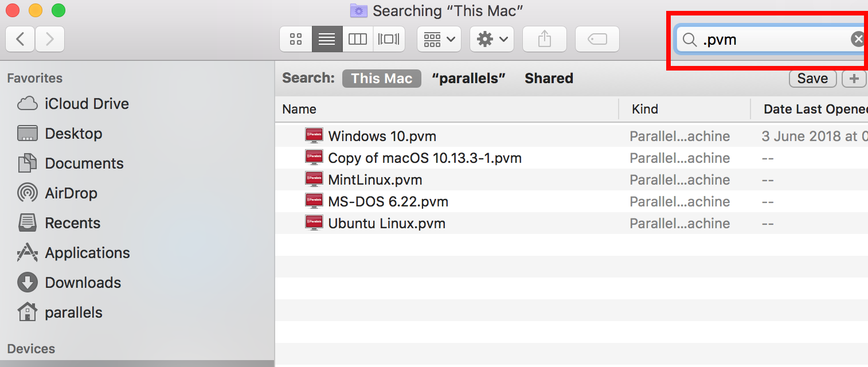
Task: Open Applications in the sidebar
Action: coord(74,253)
